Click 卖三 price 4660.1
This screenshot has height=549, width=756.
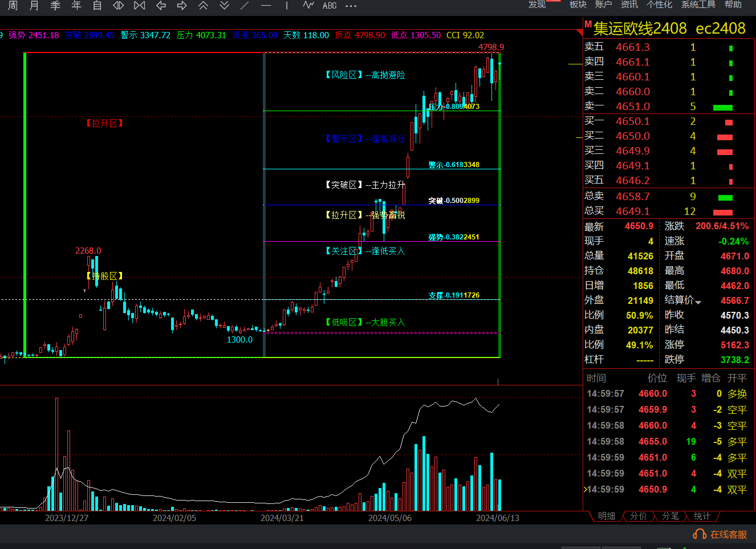click(x=633, y=77)
